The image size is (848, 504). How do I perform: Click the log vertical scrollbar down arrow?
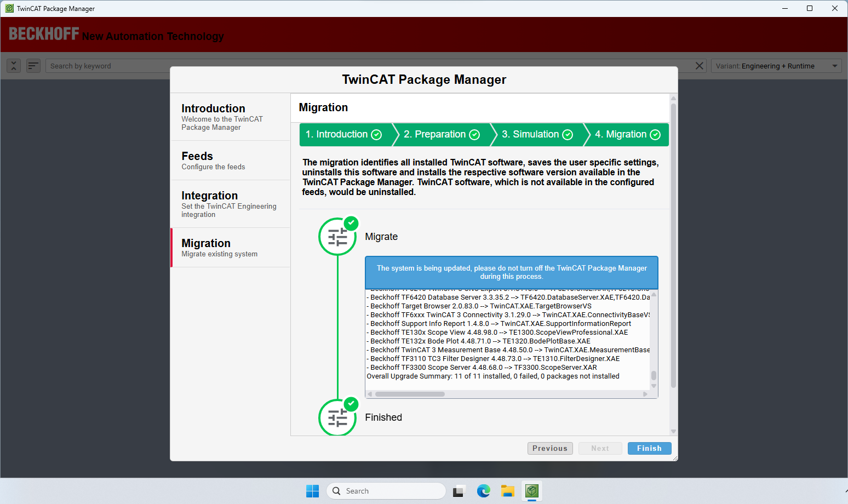pyautogui.click(x=654, y=386)
